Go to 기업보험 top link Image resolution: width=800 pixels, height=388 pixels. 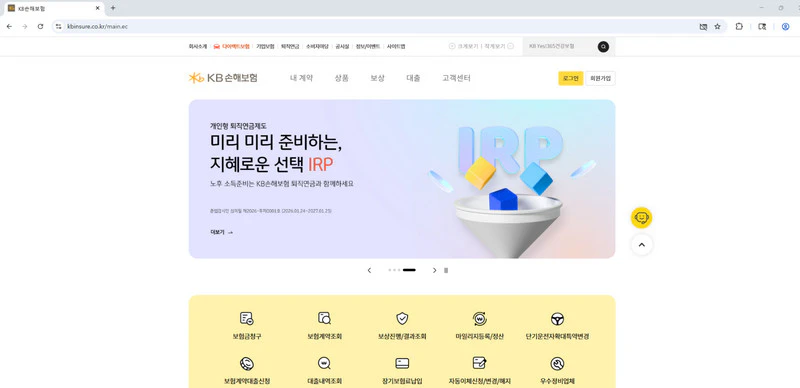265,46
